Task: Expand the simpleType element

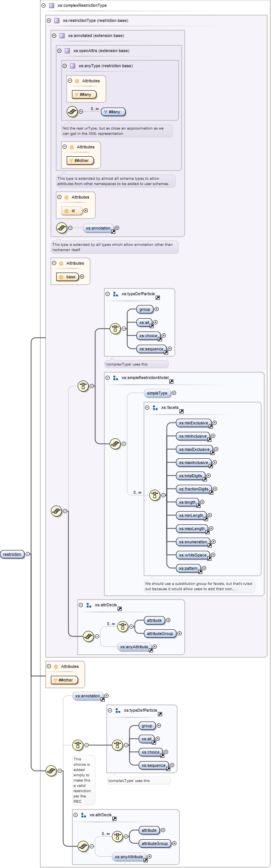Action: [x=174, y=393]
